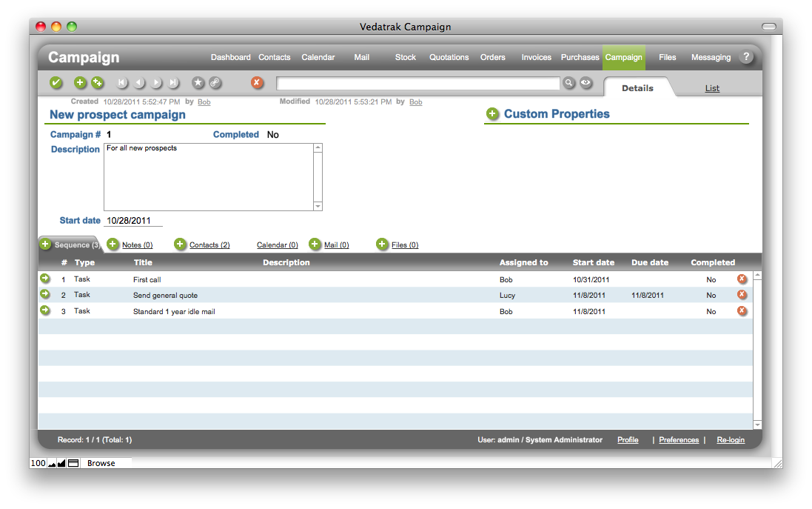Open the Contacts (2) tab
The image size is (812, 509).
pyautogui.click(x=209, y=244)
